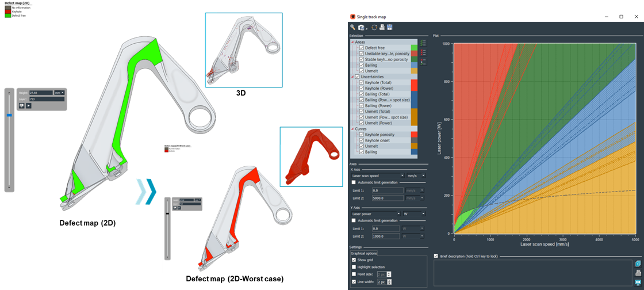
Task: Click the comment icon in Defect map 2D panel
Action: click(x=22, y=105)
